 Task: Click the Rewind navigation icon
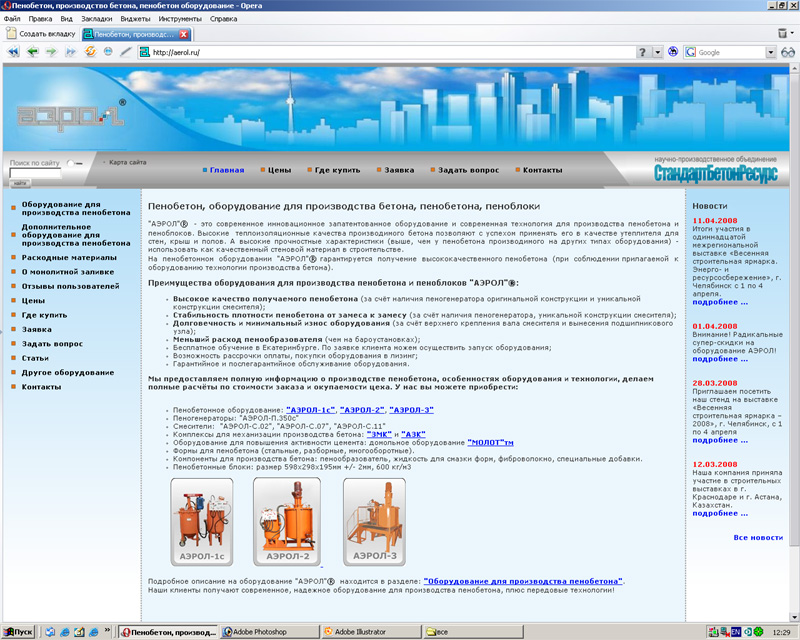click(13, 52)
